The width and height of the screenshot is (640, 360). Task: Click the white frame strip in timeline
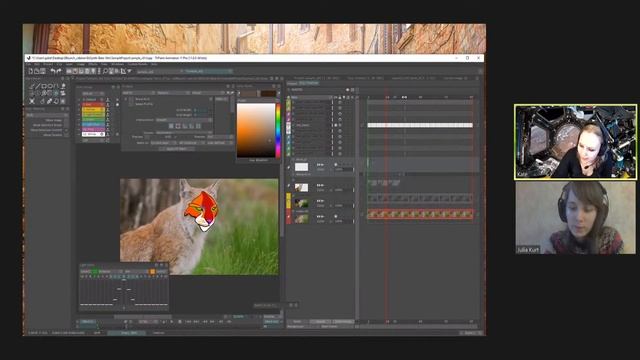pyautogui.click(x=420, y=125)
